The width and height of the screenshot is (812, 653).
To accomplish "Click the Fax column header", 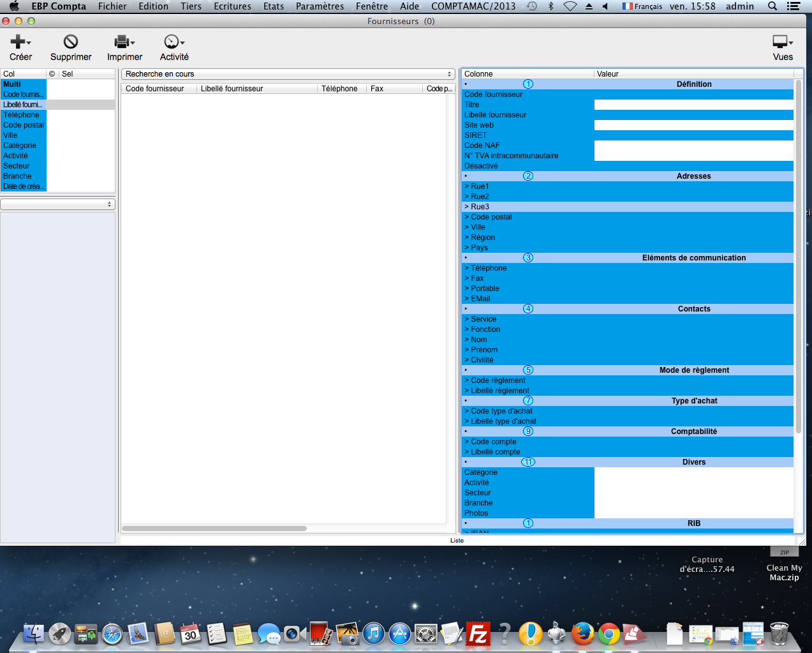I will click(394, 89).
